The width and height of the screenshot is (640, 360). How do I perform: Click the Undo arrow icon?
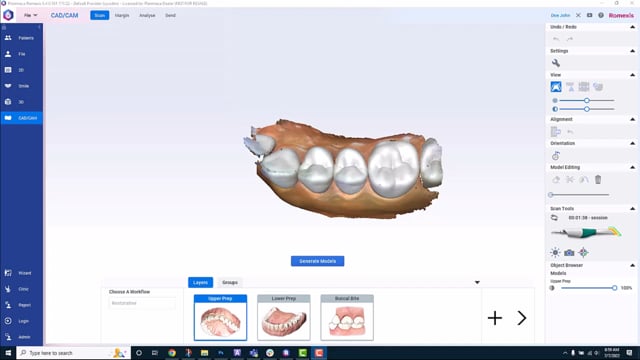556,39
